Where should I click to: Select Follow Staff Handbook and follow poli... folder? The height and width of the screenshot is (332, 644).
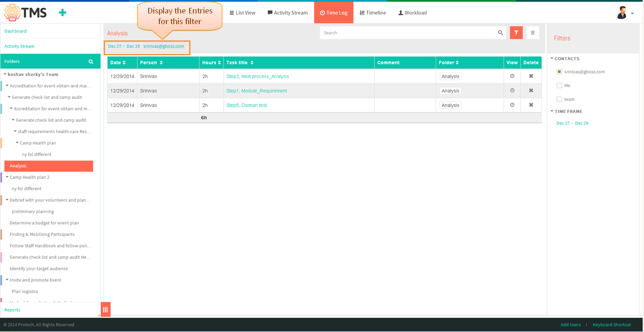point(50,246)
